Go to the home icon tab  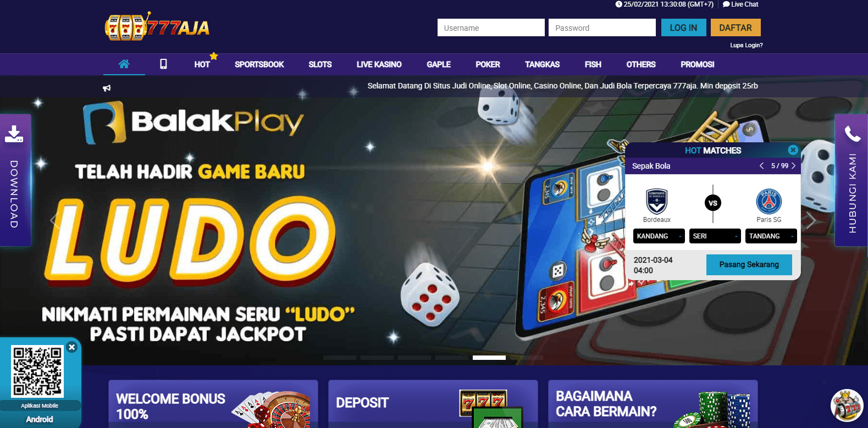124,64
